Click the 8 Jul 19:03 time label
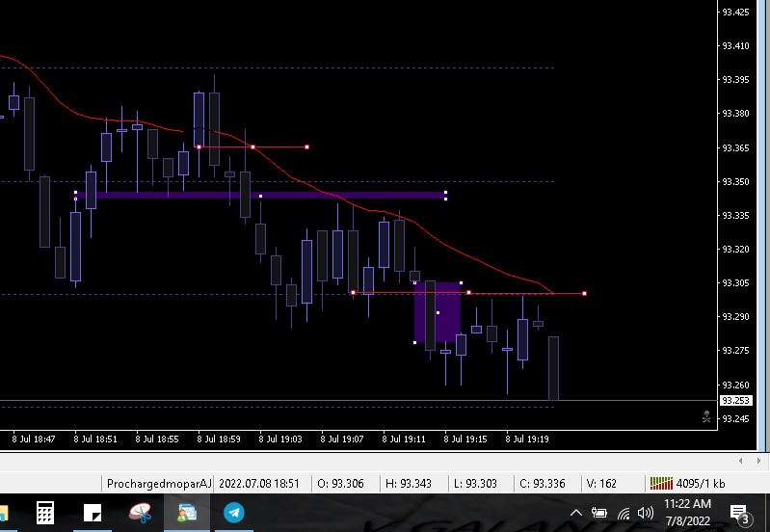The image size is (770, 532). [x=280, y=439]
